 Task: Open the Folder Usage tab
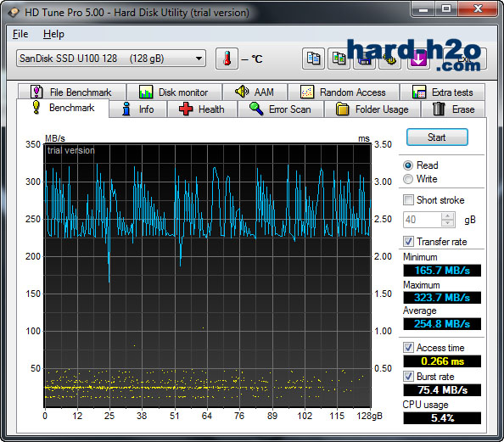coord(372,109)
